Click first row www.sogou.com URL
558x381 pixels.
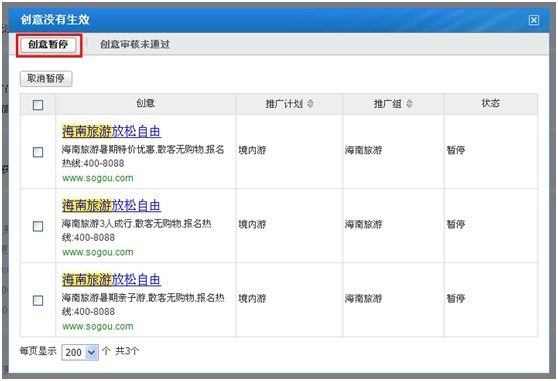point(98,178)
